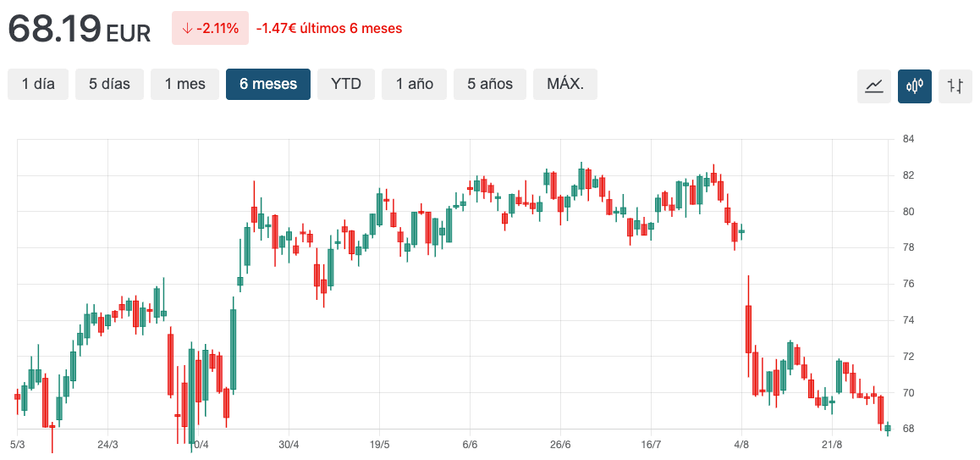This screenshot has height=460, width=980.
Task: Click the 4/8 date axis label
Action: click(x=741, y=445)
